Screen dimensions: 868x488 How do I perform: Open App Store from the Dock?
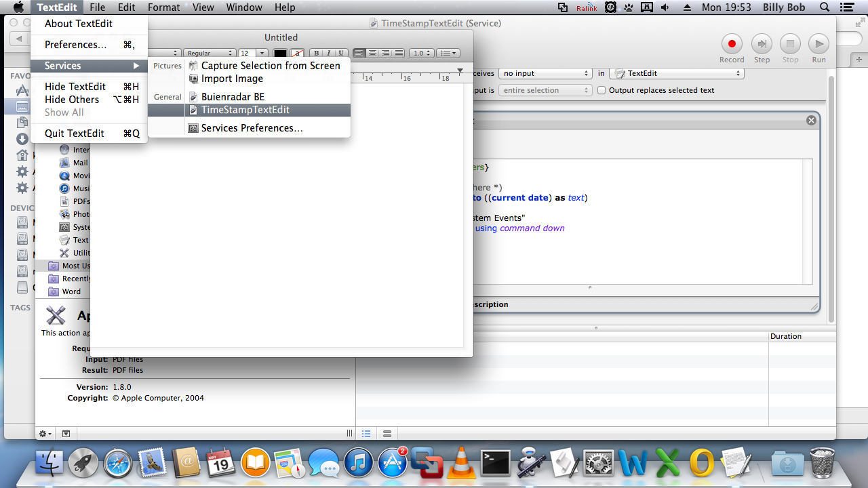(x=393, y=464)
